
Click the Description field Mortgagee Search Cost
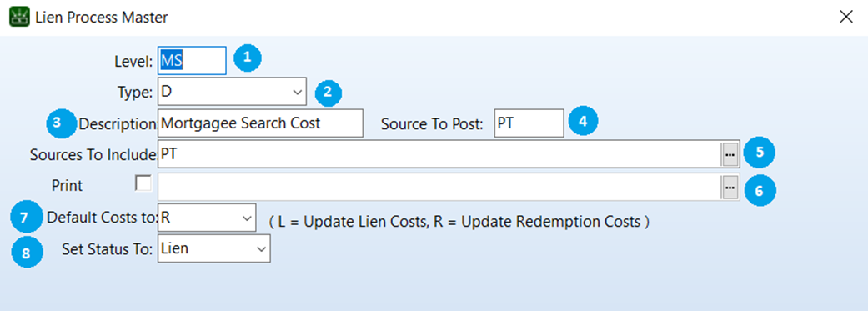coord(260,123)
